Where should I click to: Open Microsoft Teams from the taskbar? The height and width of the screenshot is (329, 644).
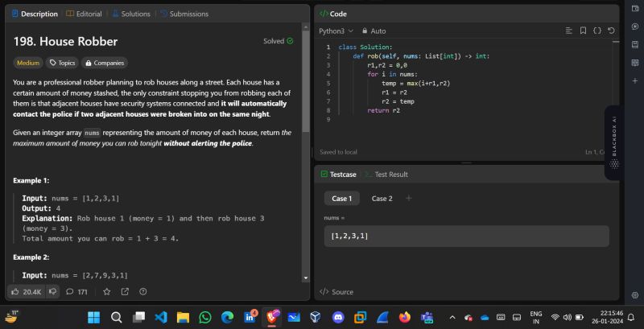click(427, 317)
